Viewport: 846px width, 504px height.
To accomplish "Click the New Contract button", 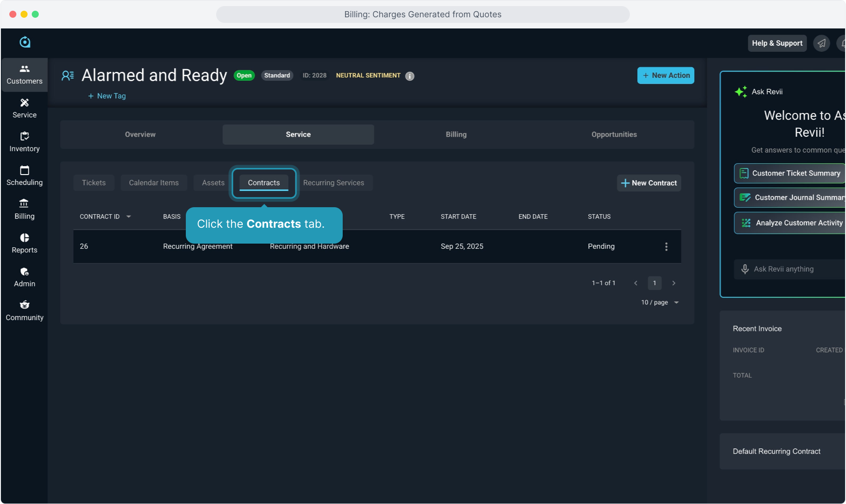I will (649, 183).
